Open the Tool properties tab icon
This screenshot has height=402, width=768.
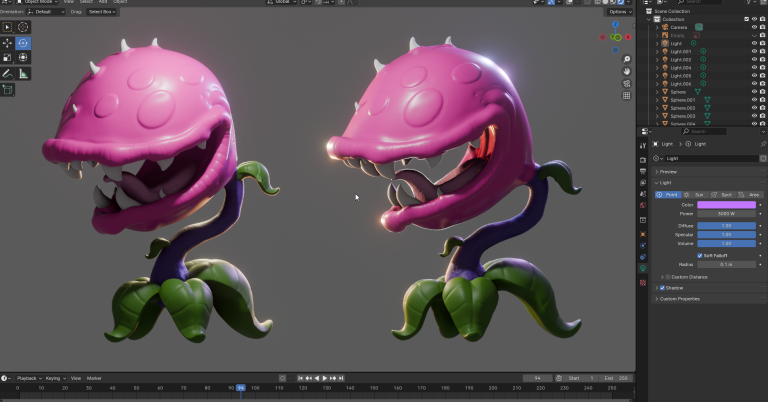pyautogui.click(x=643, y=145)
